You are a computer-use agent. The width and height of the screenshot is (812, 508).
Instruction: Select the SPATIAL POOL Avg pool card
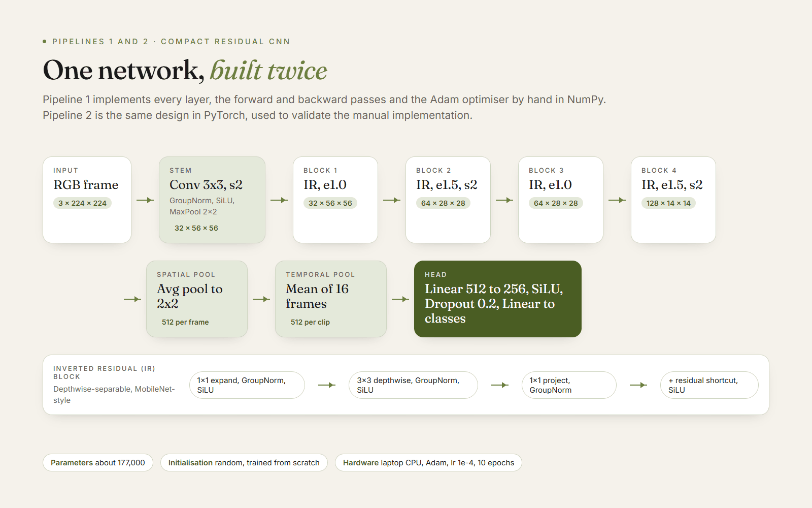point(197,299)
